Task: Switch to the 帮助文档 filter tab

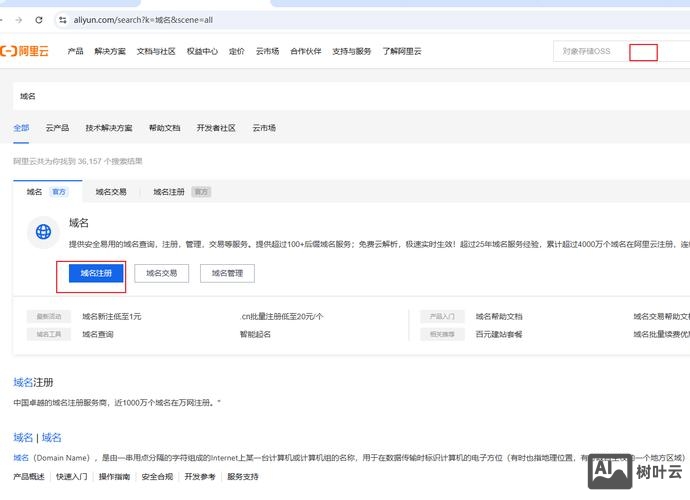Action: 165,128
